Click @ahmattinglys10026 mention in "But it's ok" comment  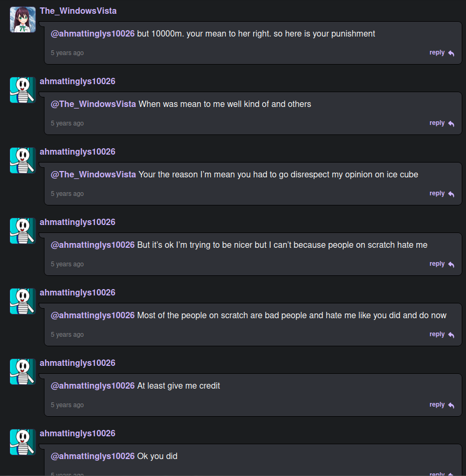[93, 245]
